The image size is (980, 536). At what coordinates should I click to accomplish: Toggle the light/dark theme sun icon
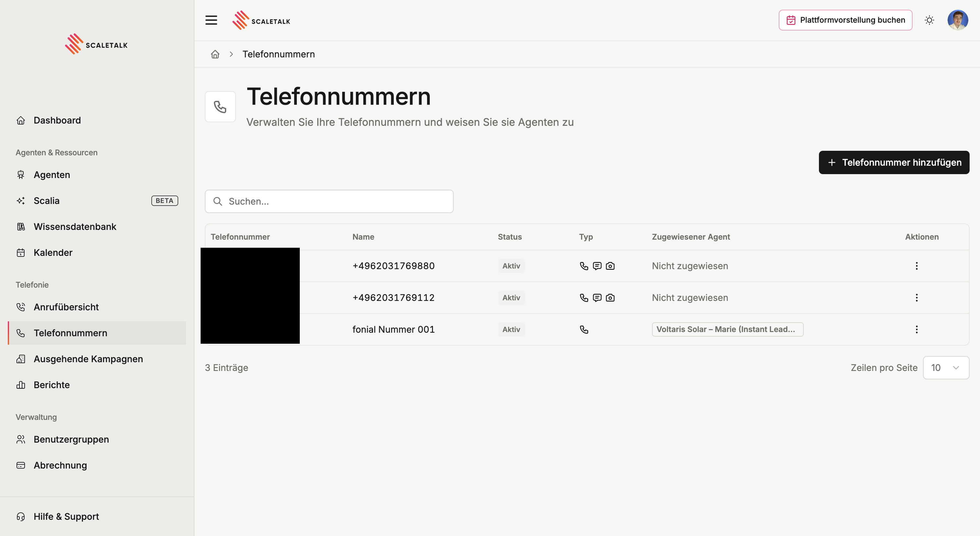pyautogui.click(x=929, y=20)
